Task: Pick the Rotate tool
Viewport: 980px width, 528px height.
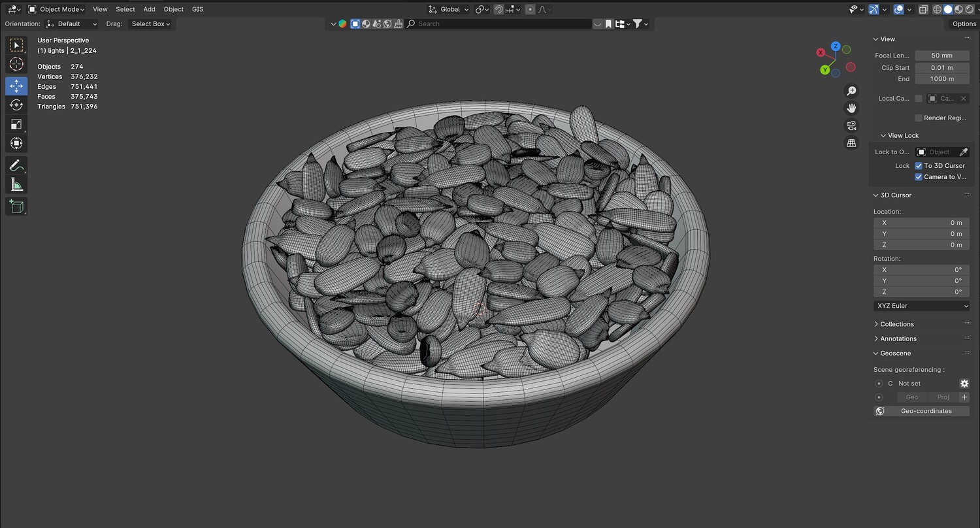Action: tap(16, 105)
